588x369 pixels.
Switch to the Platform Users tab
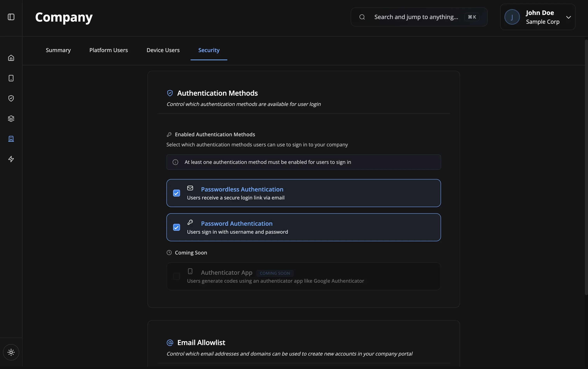(x=109, y=50)
